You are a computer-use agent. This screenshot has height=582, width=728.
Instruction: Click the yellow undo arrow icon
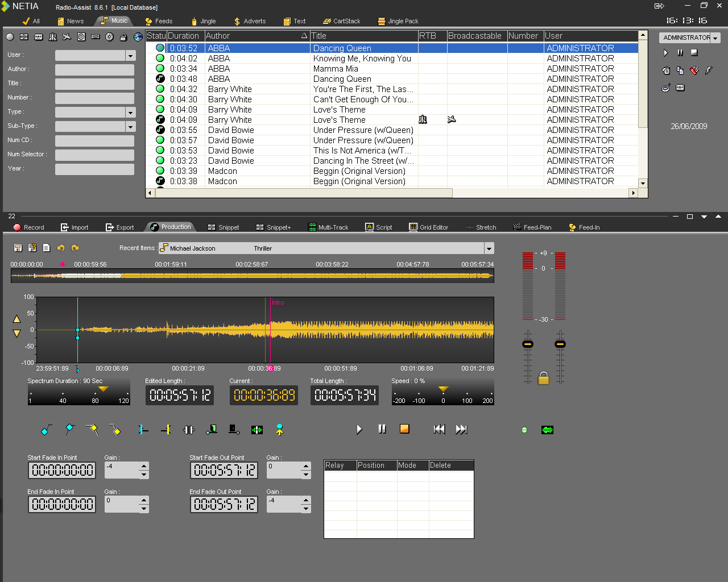[x=61, y=248]
